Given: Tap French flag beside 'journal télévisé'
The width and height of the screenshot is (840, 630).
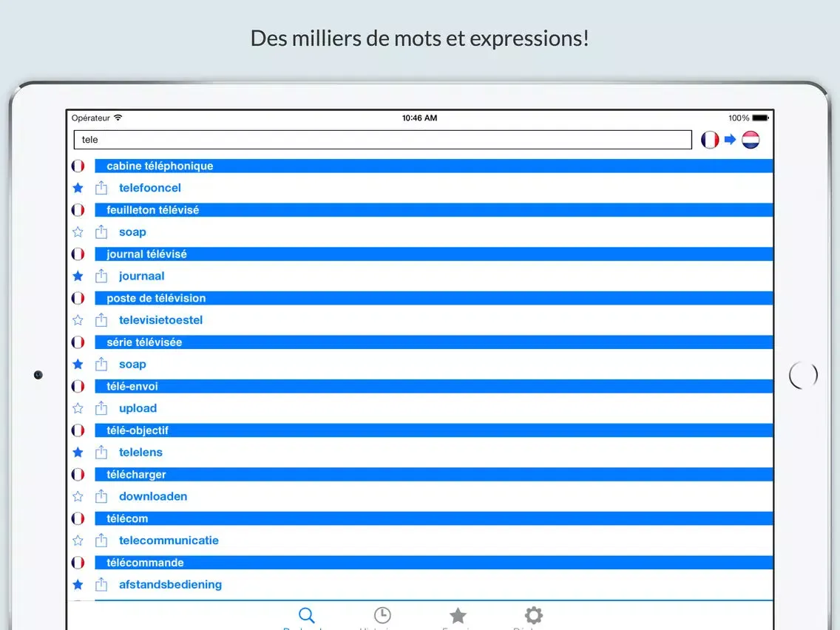Looking at the screenshot, I should coord(78,254).
